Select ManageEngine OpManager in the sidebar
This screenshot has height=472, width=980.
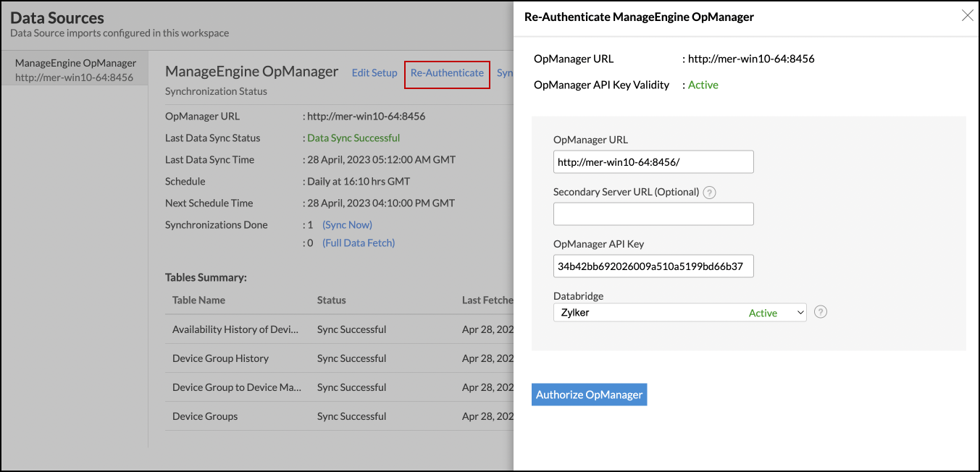click(75, 69)
